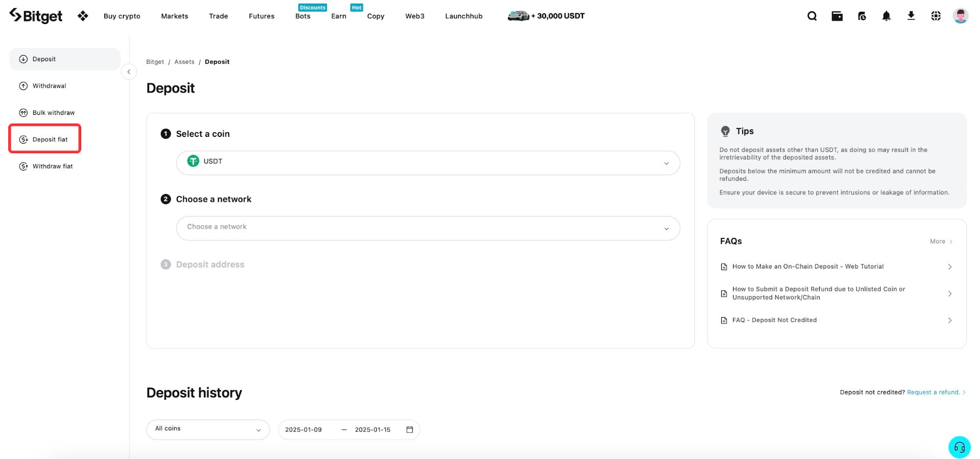The width and height of the screenshot is (980, 459).
Task: Open the search magnifier icon
Action: 812,16
